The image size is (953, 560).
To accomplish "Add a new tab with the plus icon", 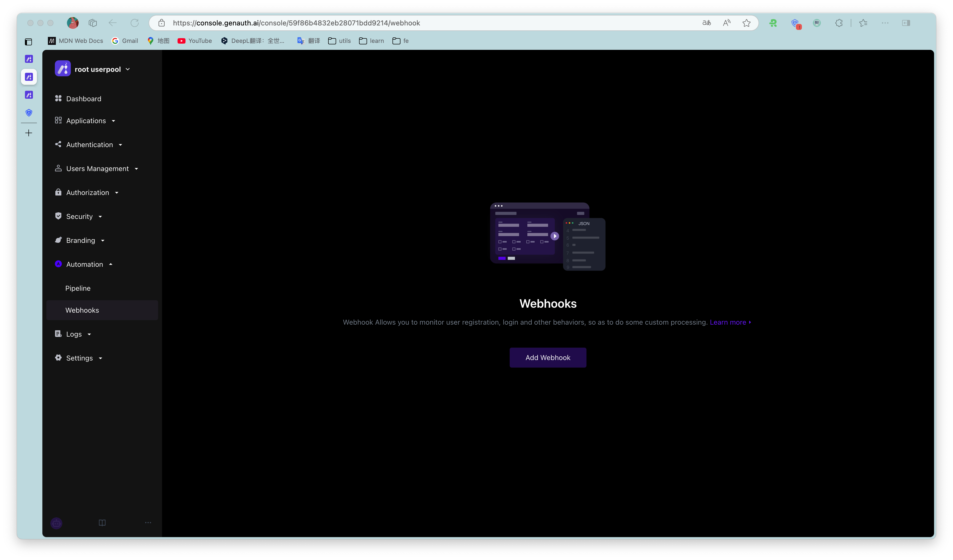I will (29, 133).
